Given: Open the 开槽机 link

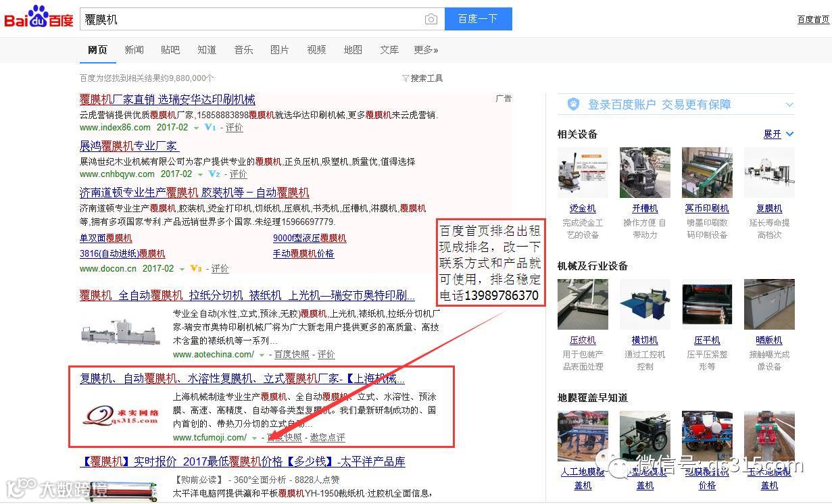Looking at the screenshot, I should click(645, 209).
